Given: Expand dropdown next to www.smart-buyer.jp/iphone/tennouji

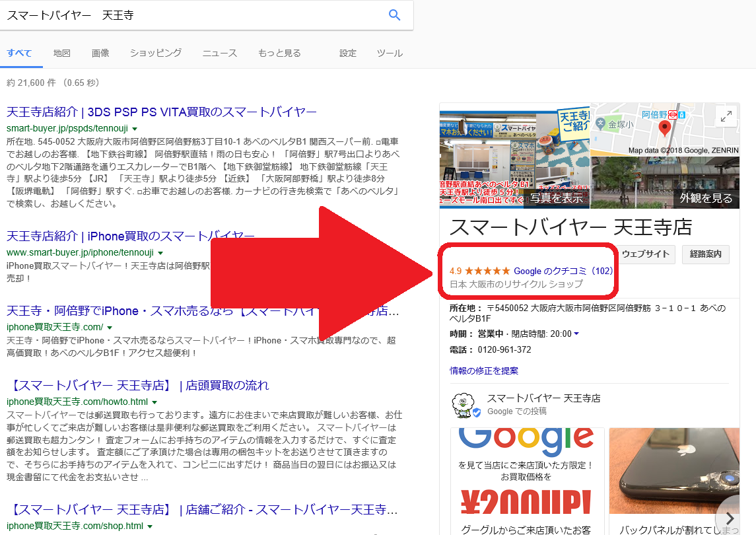Looking at the screenshot, I should (x=160, y=253).
